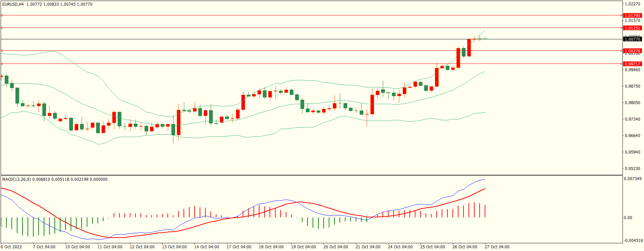Click right-end handle of the 1.01790 line
The height and width of the screenshot is (251, 644).
621,15
